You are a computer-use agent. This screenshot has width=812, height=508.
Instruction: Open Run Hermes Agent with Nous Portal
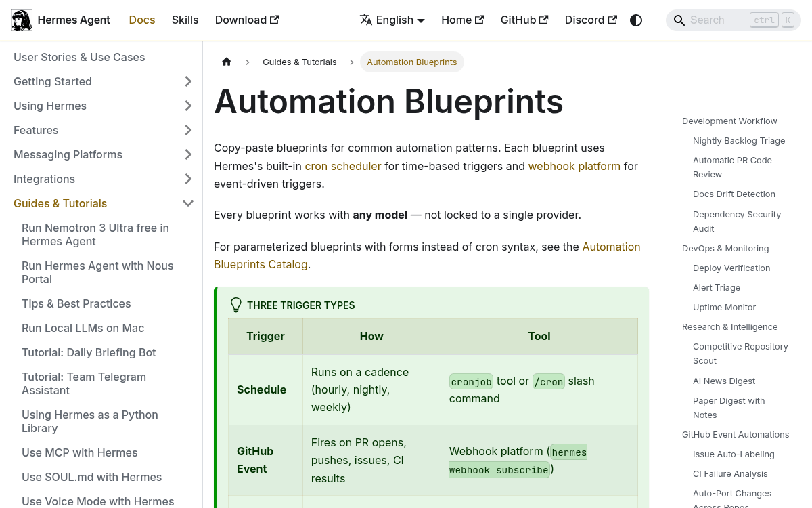97,272
